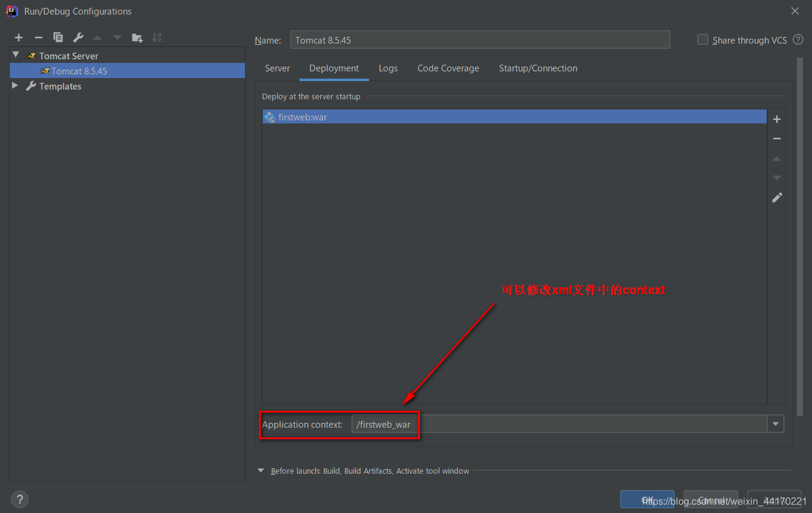Add artifact to deployment list
Screen dimensions: 812x513
[x=777, y=119]
